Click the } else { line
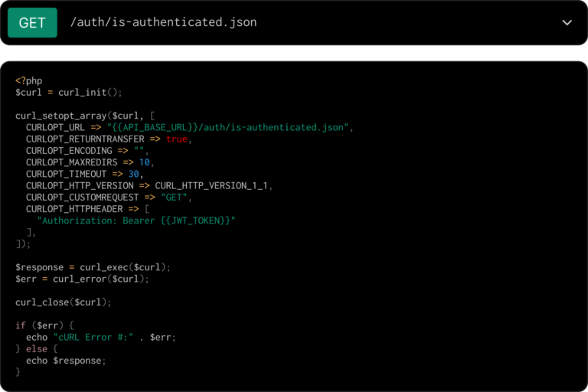The width and height of the screenshot is (588, 392). (37, 349)
